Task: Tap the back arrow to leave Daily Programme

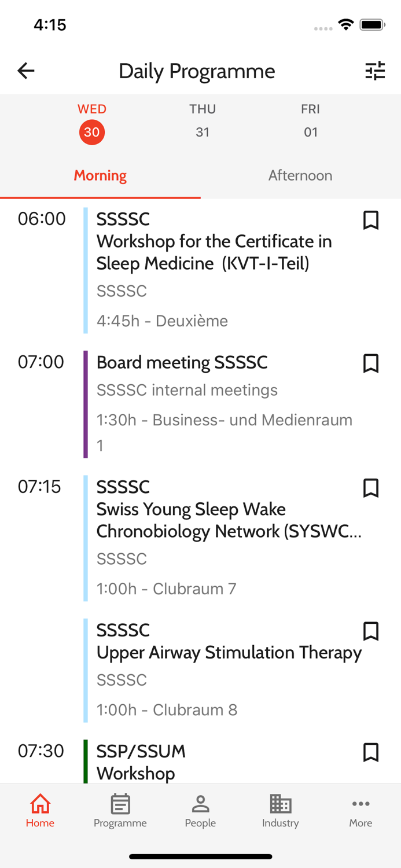Action: (25, 71)
